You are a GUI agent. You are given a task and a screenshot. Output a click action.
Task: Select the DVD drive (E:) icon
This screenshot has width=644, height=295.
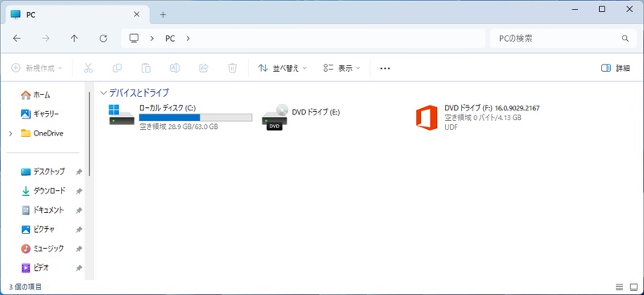coord(275,117)
